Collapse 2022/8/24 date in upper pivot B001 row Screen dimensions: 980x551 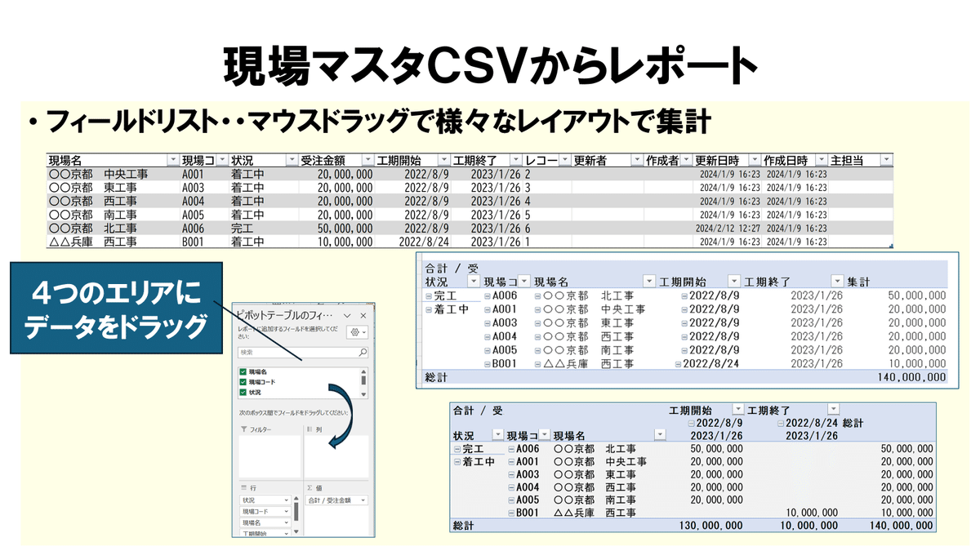[679, 364]
